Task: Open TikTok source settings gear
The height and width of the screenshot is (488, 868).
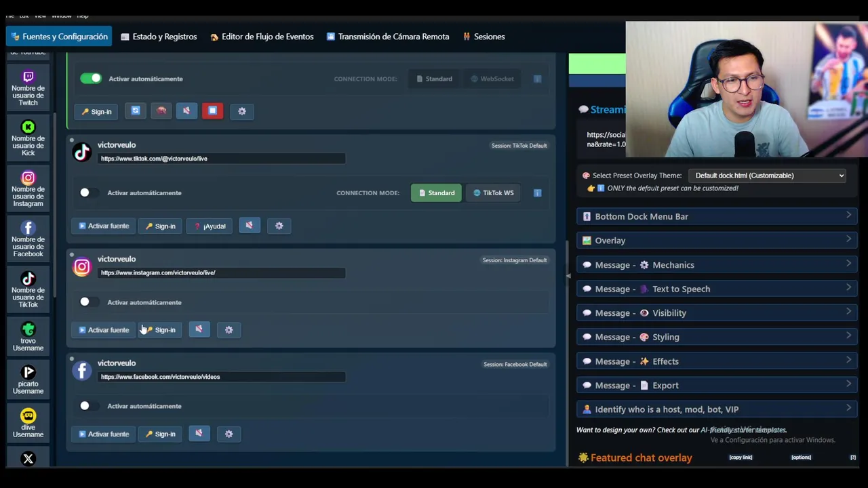Action: [279, 226]
